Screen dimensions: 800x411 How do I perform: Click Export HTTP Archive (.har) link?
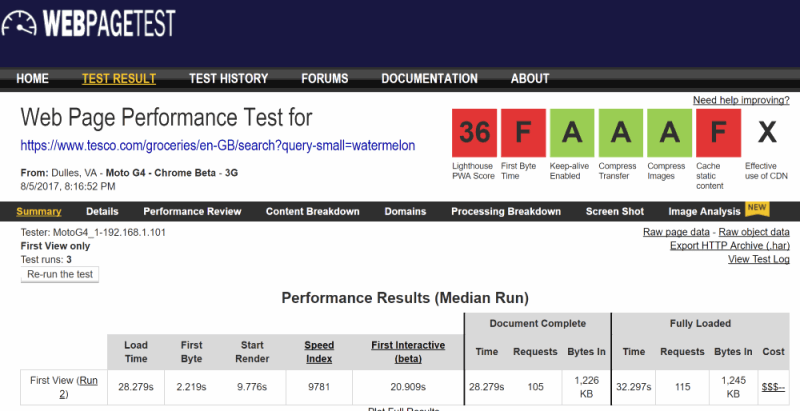(x=730, y=246)
